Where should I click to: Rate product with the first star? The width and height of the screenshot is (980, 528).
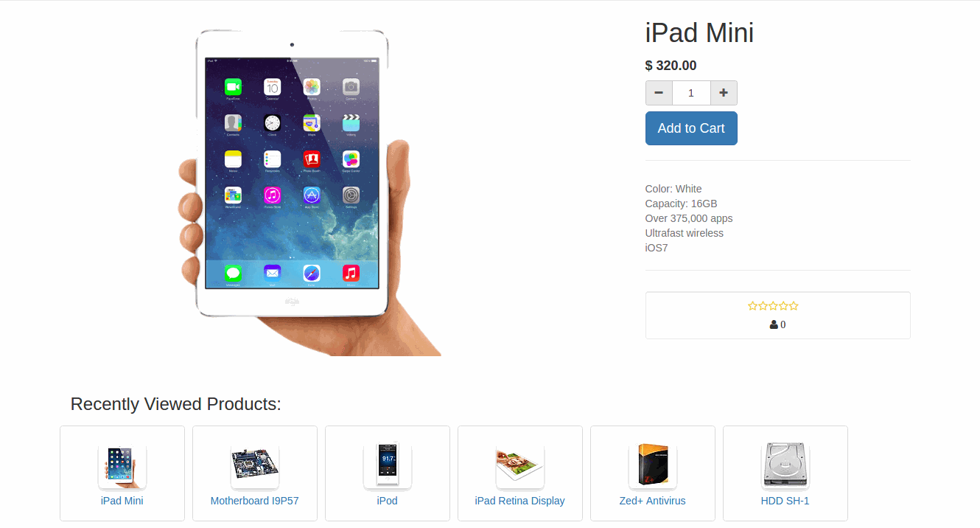coord(752,306)
